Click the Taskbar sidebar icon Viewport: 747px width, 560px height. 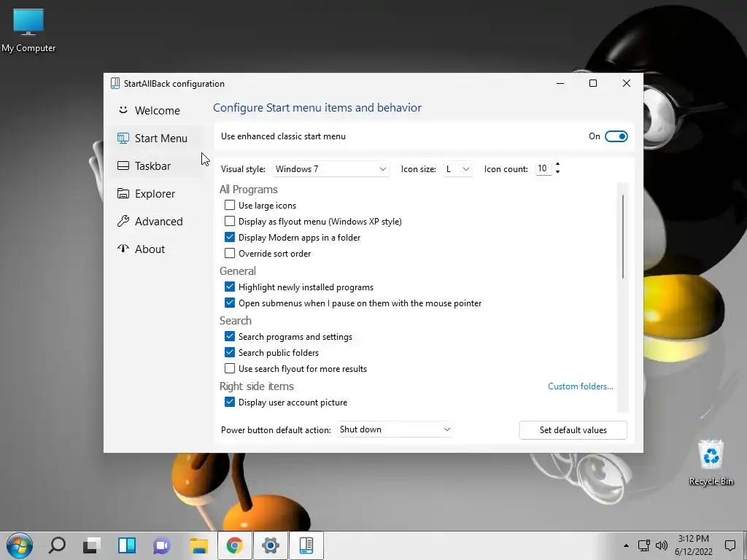(123, 166)
